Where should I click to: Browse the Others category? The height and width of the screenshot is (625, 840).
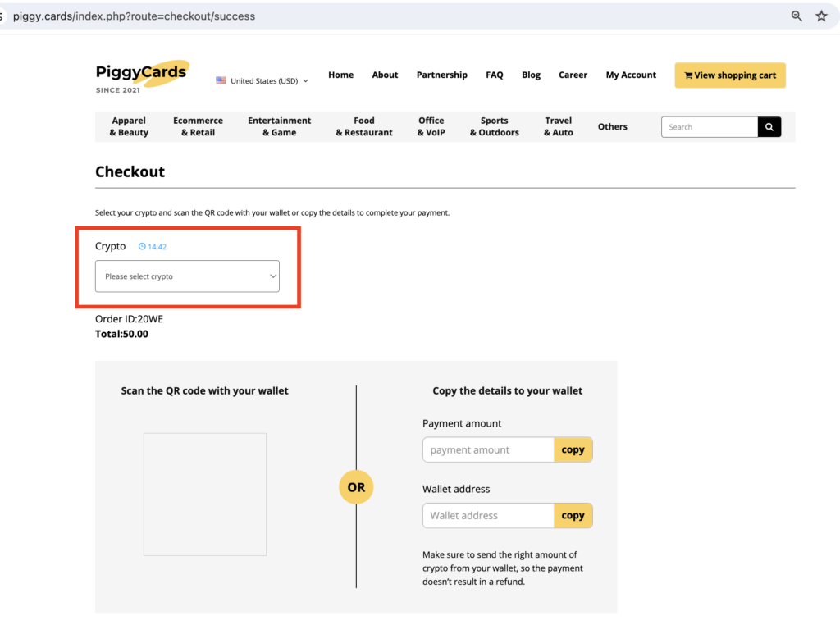pyautogui.click(x=612, y=127)
